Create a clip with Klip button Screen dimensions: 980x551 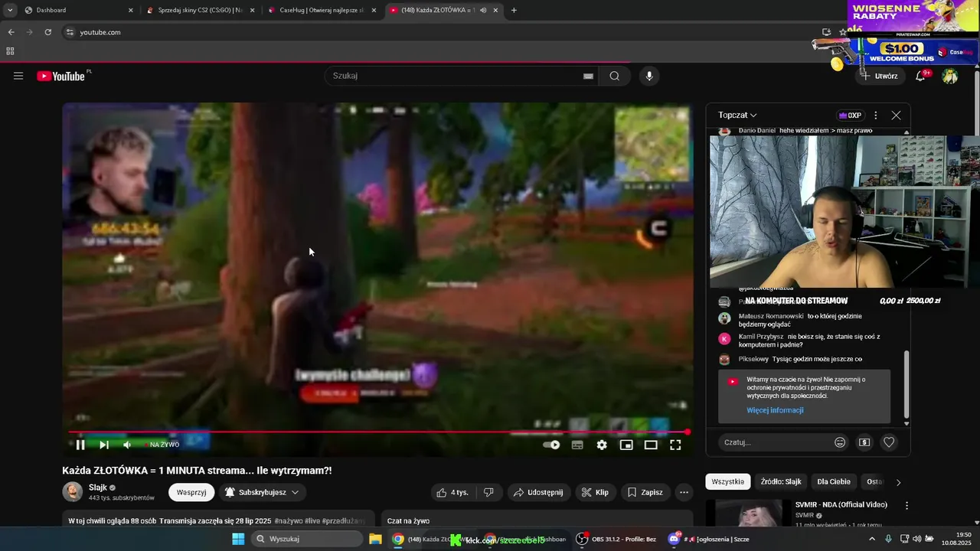tap(596, 492)
